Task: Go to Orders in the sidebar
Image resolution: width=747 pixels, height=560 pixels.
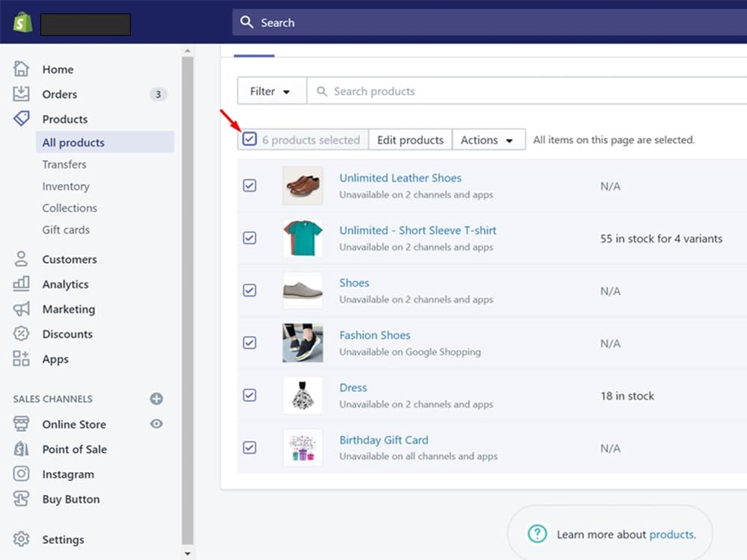Action: point(60,94)
